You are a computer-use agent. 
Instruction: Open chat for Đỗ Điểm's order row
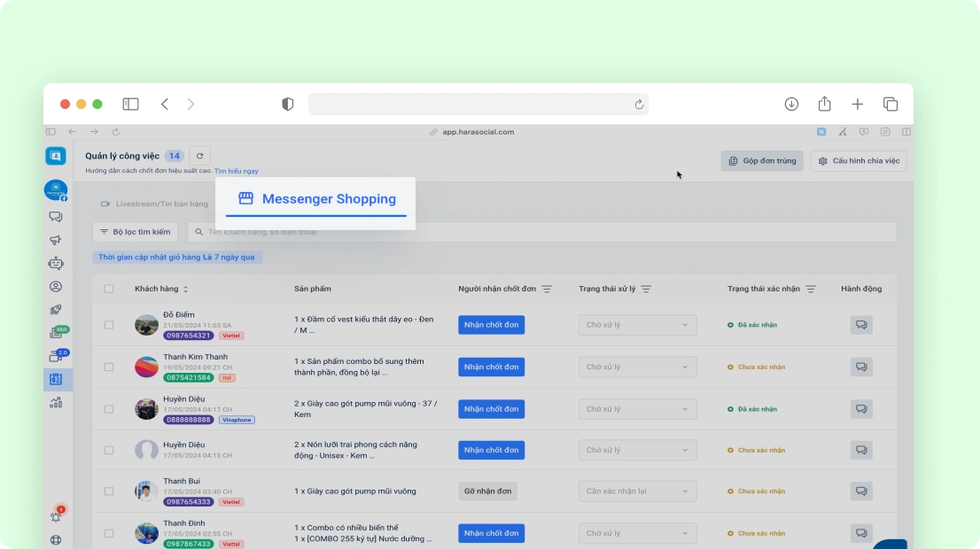pos(861,325)
